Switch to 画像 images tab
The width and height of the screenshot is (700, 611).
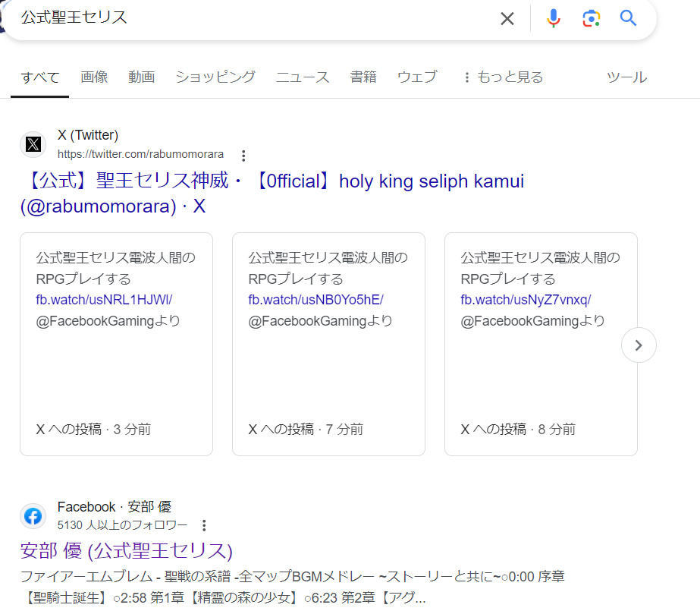pyautogui.click(x=94, y=77)
